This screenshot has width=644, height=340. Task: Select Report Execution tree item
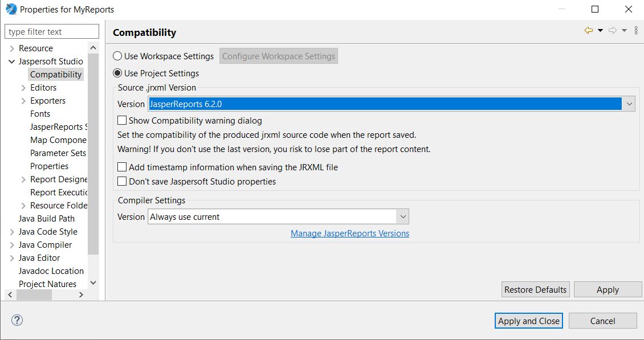tap(59, 192)
